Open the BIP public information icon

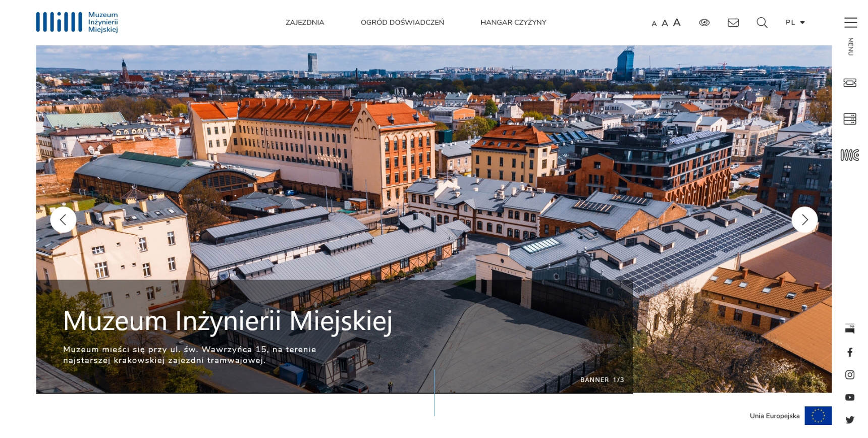tap(850, 329)
